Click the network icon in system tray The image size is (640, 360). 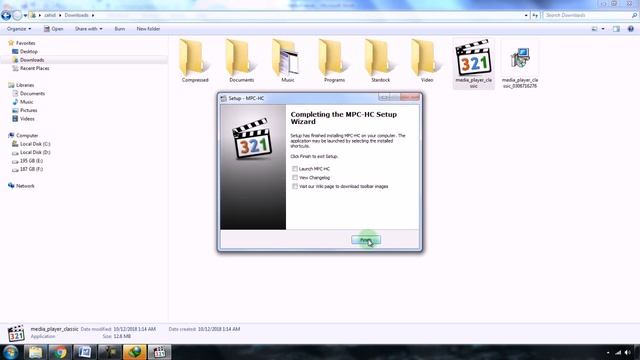(x=618, y=352)
